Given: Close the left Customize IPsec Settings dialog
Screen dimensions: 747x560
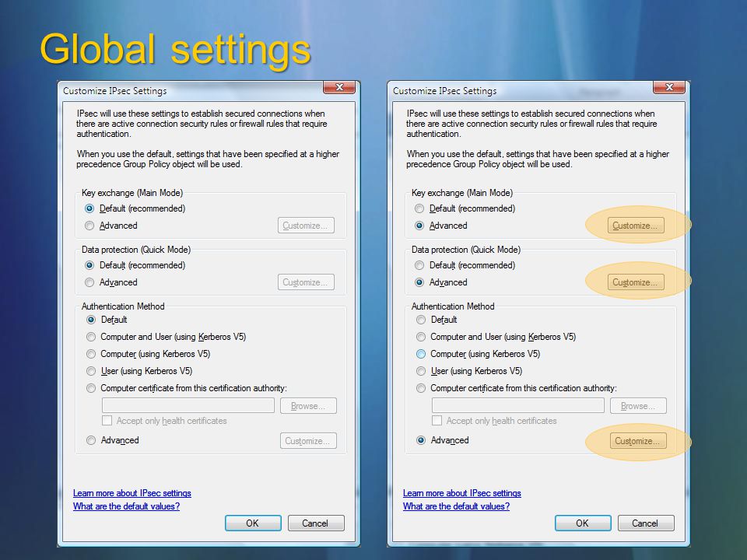Looking at the screenshot, I should 339,87.
